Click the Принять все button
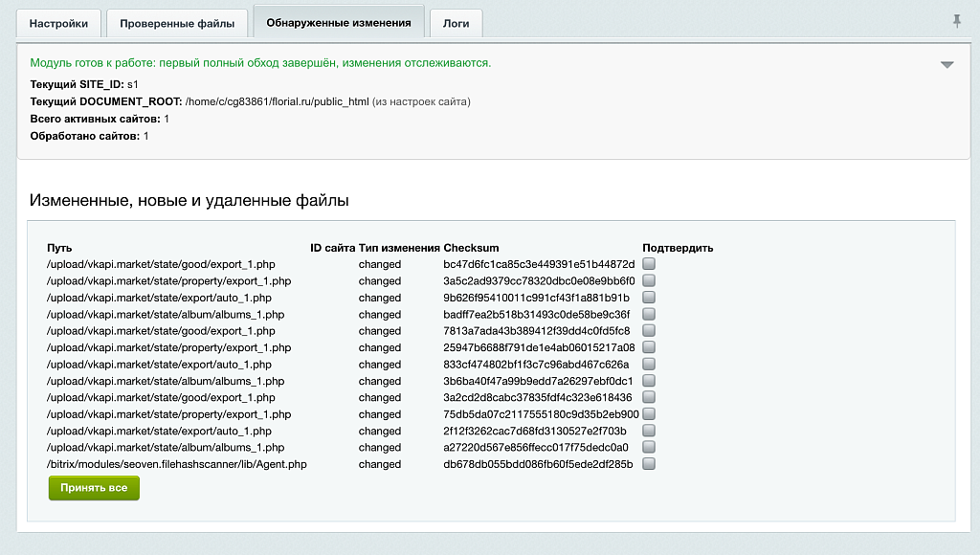The width and height of the screenshot is (980, 555). click(x=93, y=488)
